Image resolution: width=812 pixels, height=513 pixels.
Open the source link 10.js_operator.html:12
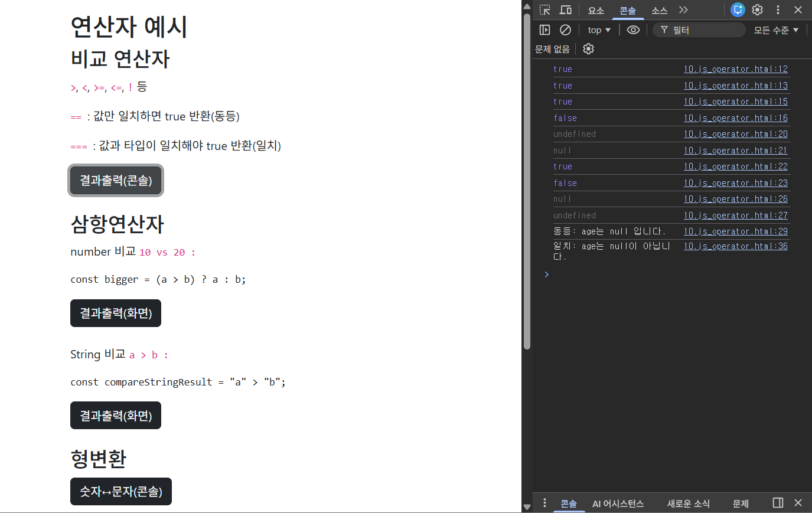tap(736, 69)
